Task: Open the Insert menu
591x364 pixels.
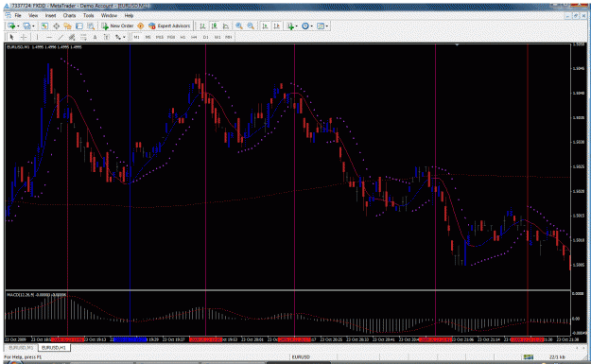Action: coord(50,15)
